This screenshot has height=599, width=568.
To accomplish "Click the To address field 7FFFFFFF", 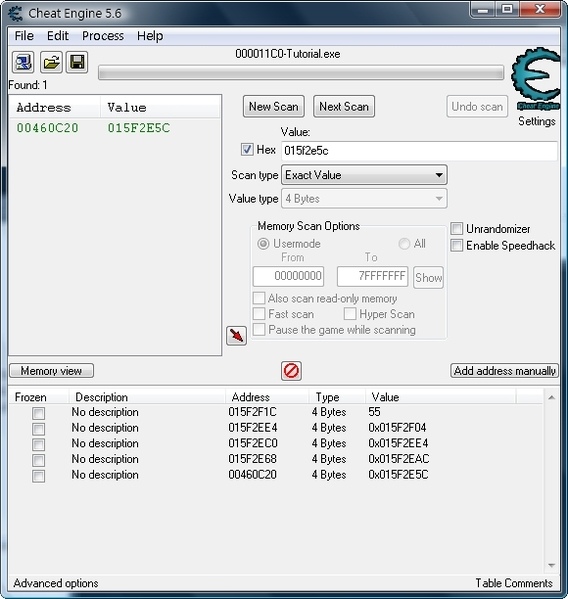I will pyautogui.click(x=372, y=276).
